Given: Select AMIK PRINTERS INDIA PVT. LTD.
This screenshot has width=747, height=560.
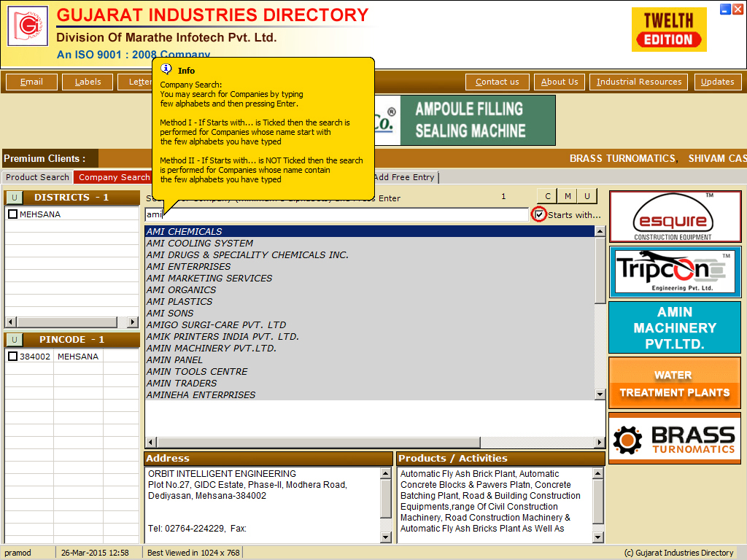Looking at the screenshot, I should (370, 336).
